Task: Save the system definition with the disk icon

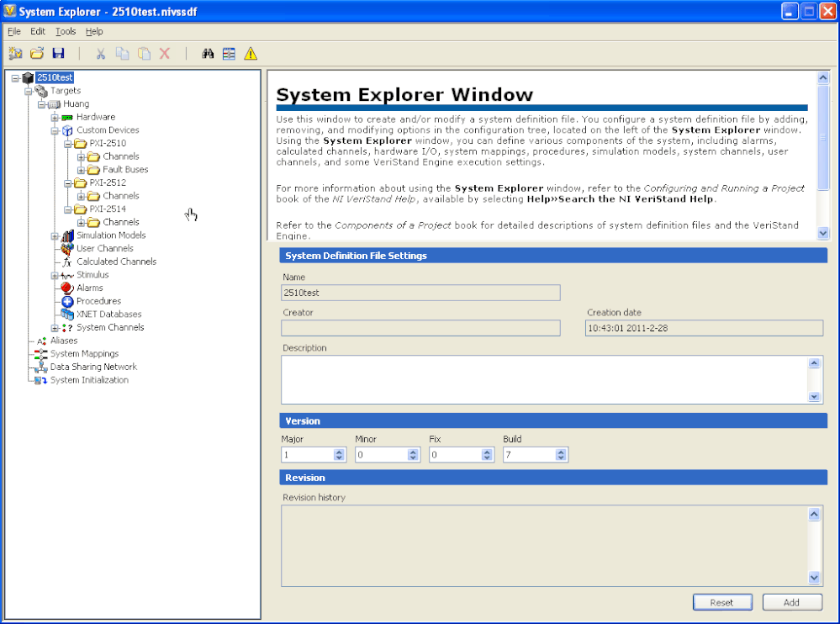Action: (58, 53)
